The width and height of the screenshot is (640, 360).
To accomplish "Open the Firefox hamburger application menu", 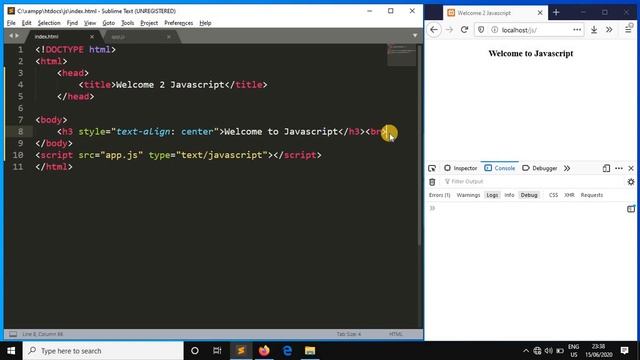I will tap(629, 29).
